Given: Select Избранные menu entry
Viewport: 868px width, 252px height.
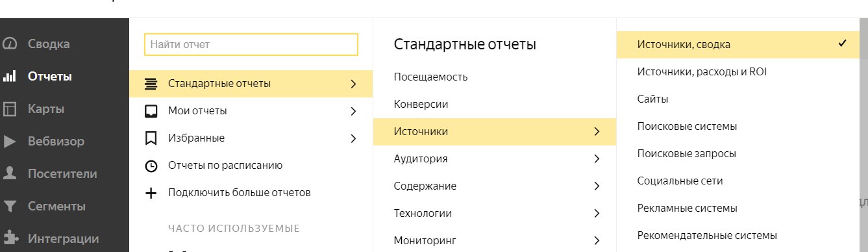Looking at the screenshot, I should [251, 138].
